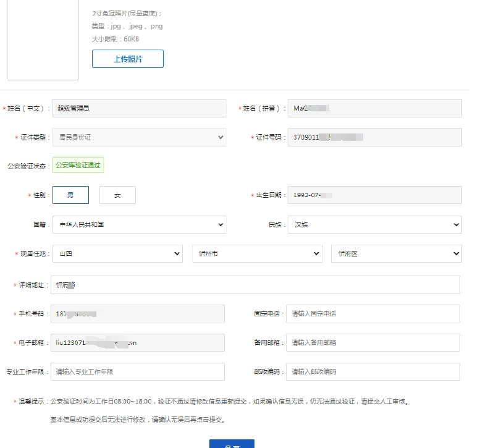Click the 详细地址 address field
Image resolution: width=483 pixels, height=448 pixels.
click(256, 285)
